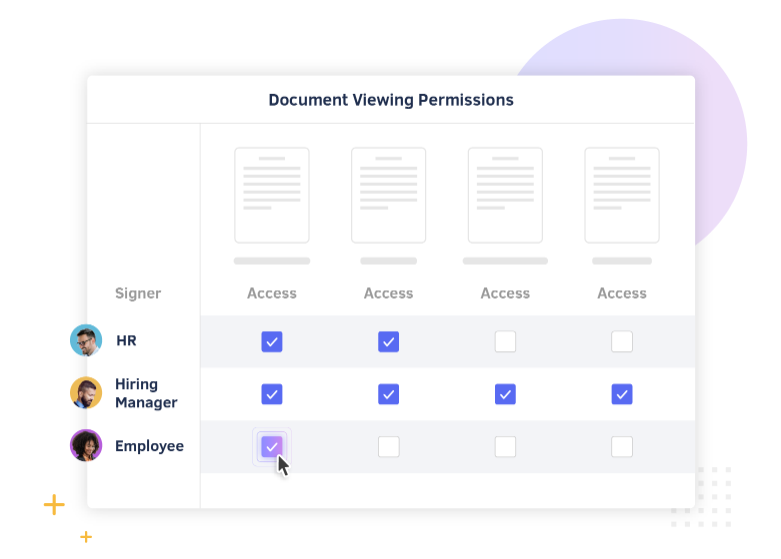Click the Signer column header
The height and width of the screenshot is (559, 781).
coord(138,293)
